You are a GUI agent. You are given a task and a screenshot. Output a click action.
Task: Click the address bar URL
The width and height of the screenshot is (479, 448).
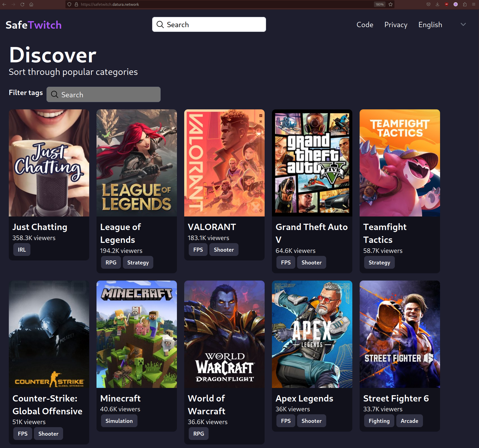pos(110,4)
